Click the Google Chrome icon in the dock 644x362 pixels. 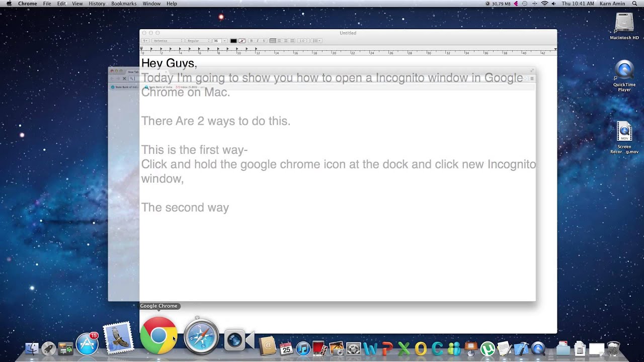pos(158,335)
